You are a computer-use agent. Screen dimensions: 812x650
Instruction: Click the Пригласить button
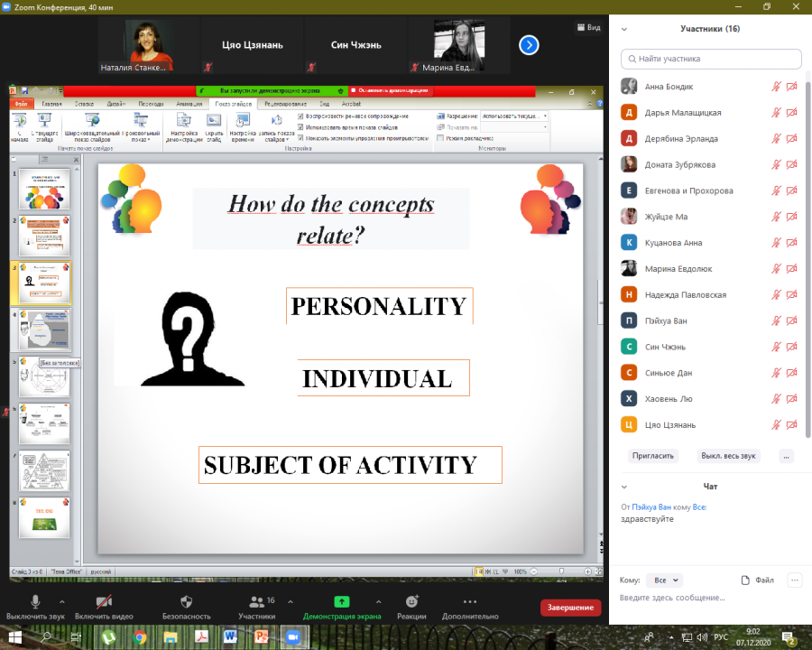(x=653, y=456)
